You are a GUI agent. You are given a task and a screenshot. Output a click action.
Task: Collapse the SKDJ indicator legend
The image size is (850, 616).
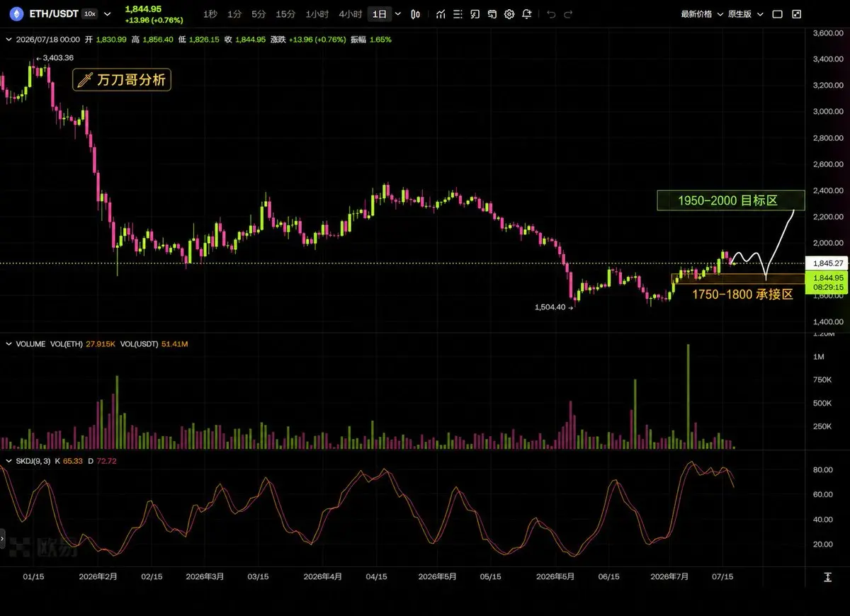click(x=9, y=461)
